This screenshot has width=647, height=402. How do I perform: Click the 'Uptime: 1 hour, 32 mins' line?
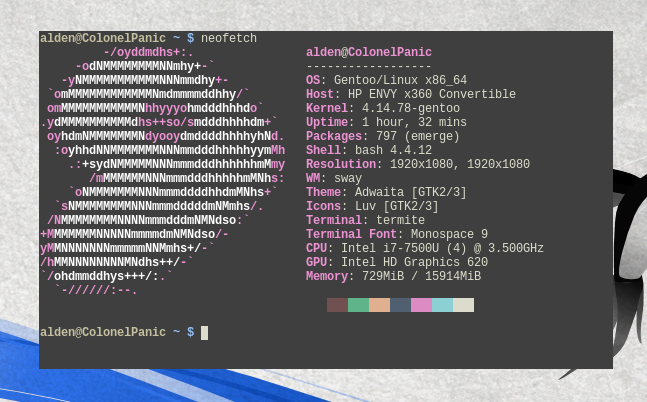(387, 122)
